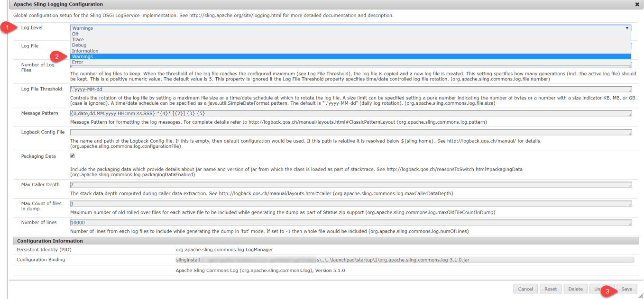
Task: Click into Logback Config File field
Action: [x=350, y=132]
